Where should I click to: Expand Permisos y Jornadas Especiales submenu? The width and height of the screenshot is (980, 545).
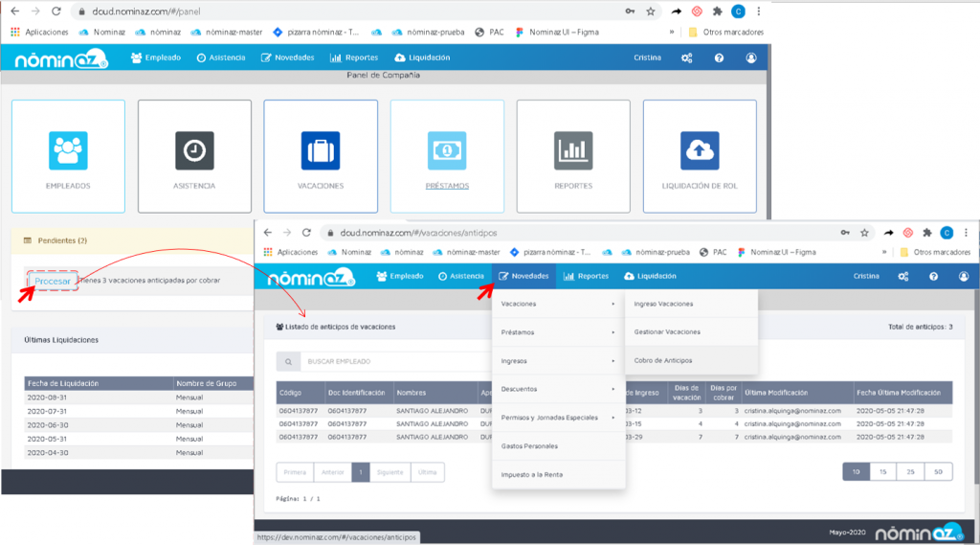pyautogui.click(x=559, y=418)
